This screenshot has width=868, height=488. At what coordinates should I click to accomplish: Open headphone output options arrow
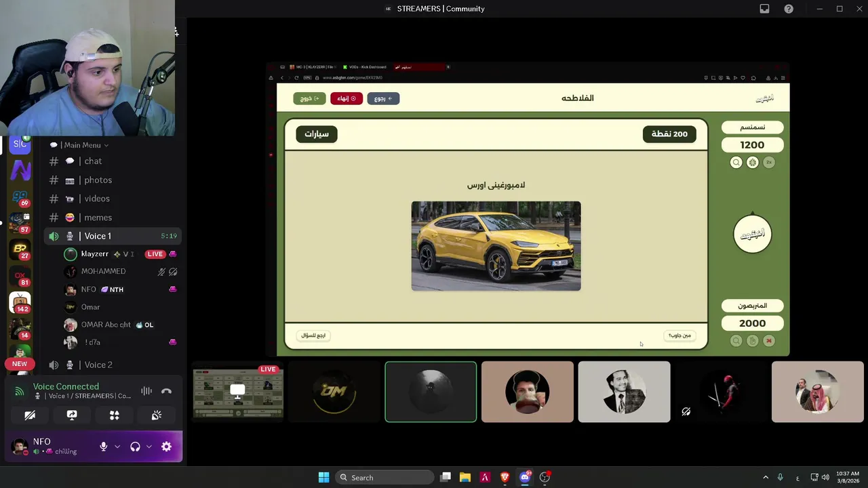pos(149,447)
